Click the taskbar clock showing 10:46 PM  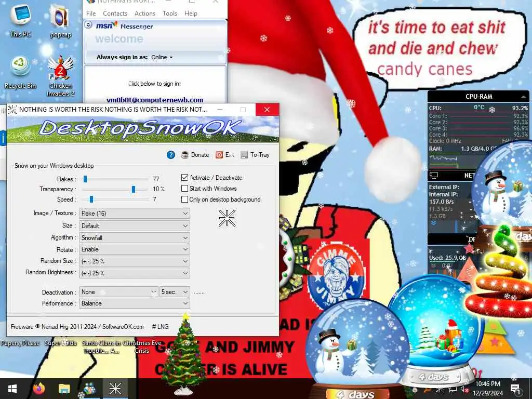[x=487, y=389]
